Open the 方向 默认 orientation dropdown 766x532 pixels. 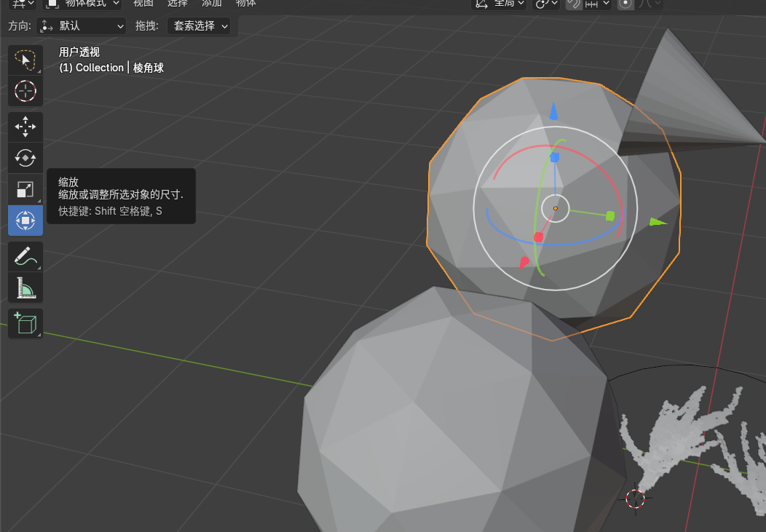coord(81,26)
